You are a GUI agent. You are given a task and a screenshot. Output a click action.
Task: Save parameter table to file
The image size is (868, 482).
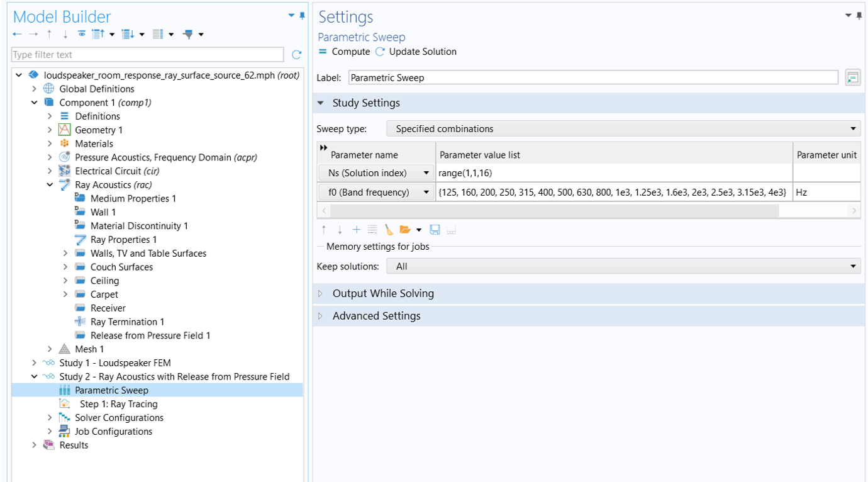(435, 230)
